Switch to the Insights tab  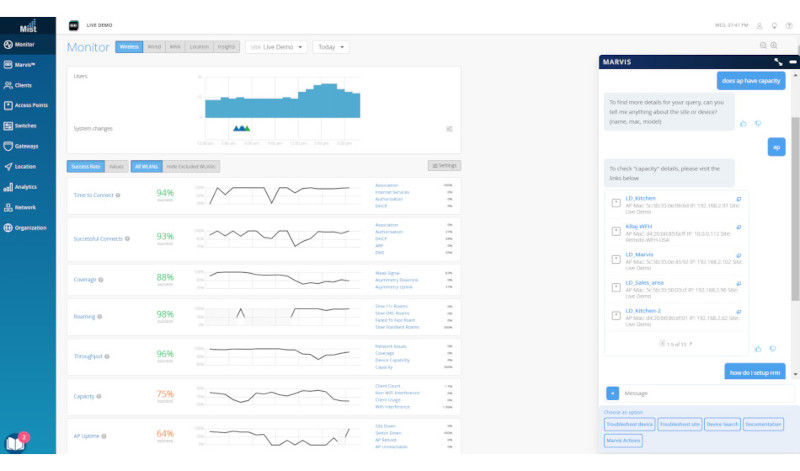coord(227,47)
